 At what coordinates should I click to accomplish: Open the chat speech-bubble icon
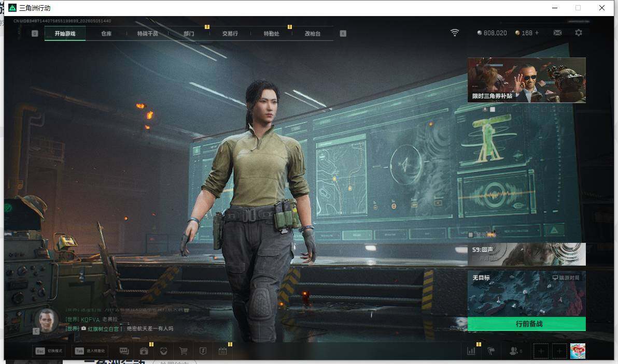click(124, 351)
